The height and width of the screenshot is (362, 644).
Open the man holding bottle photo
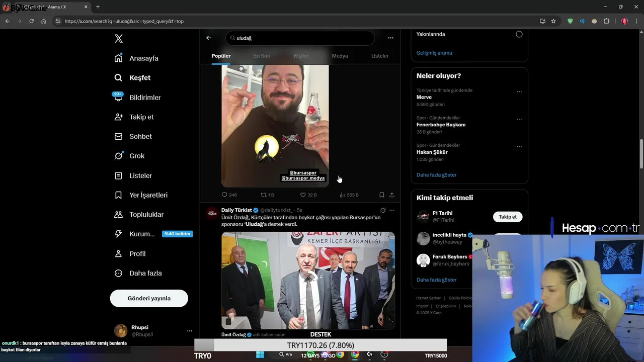coord(275,126)
